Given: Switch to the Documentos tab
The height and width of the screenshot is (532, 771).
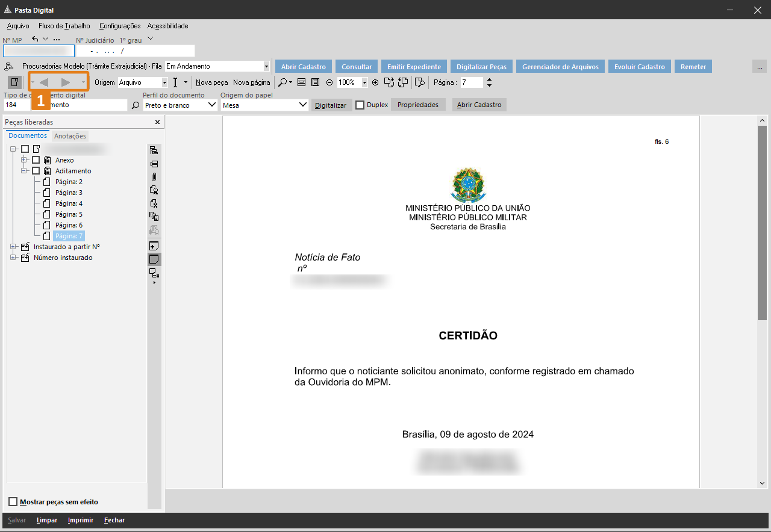Looking at the screenshot, I should (28, 135).
